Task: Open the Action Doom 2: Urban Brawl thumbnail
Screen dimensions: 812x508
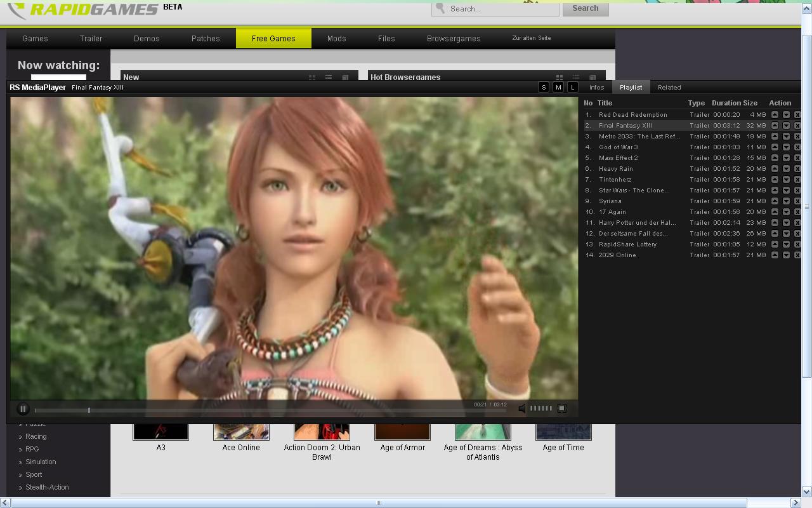Action: coord(322,431)
